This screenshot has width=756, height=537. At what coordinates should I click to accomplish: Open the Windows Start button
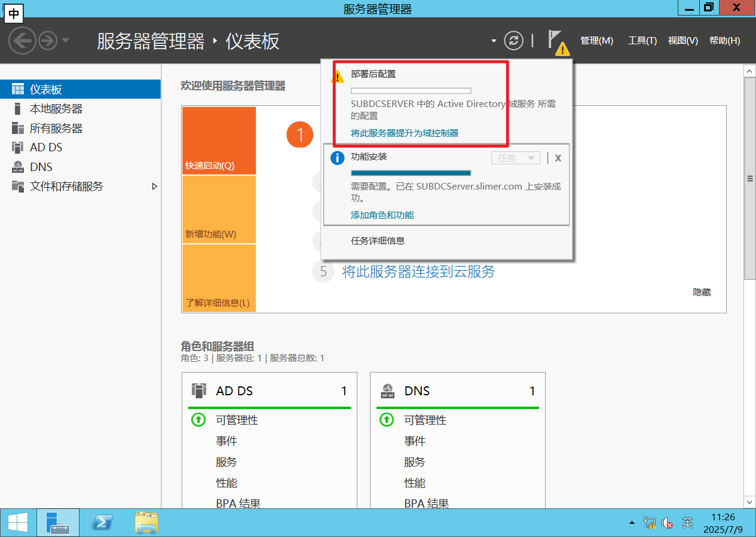point(17,523)
